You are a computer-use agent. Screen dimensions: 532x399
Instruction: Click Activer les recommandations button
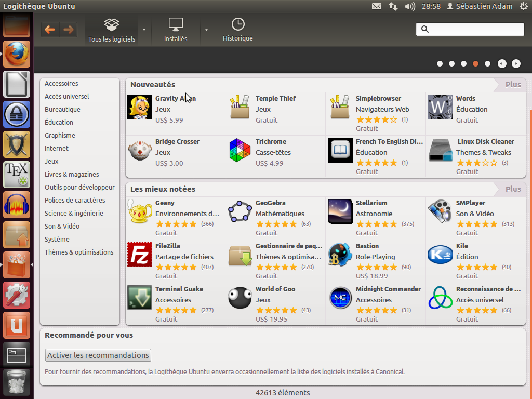[98, 355]
